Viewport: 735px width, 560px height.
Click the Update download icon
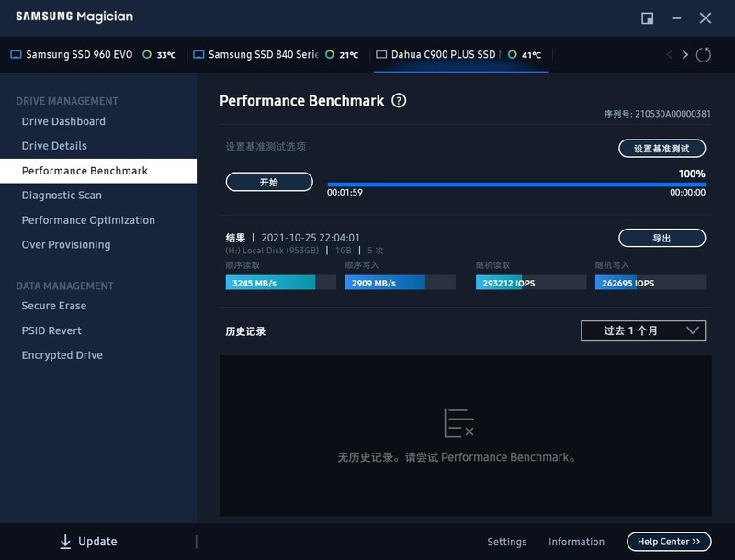65,542
